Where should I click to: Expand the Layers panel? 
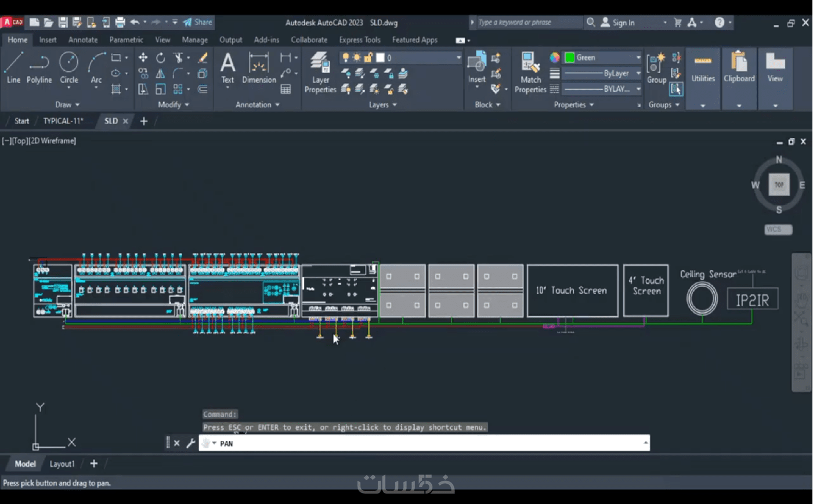[x=383, y=104]
